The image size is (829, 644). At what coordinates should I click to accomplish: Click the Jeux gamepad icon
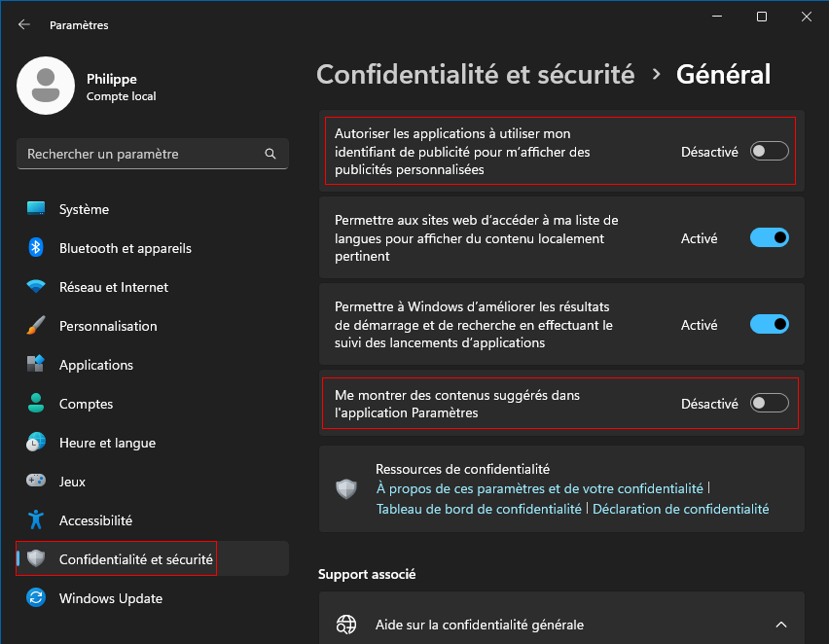[x=36, y=481]
